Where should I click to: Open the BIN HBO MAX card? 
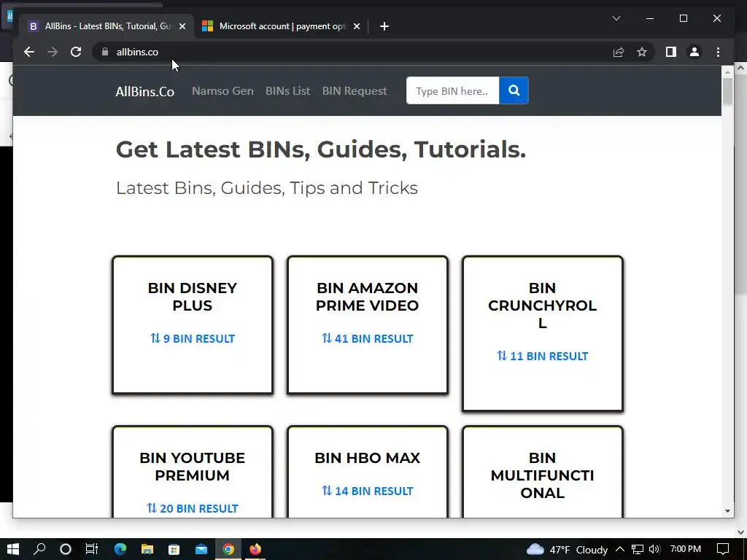point(368,472)
